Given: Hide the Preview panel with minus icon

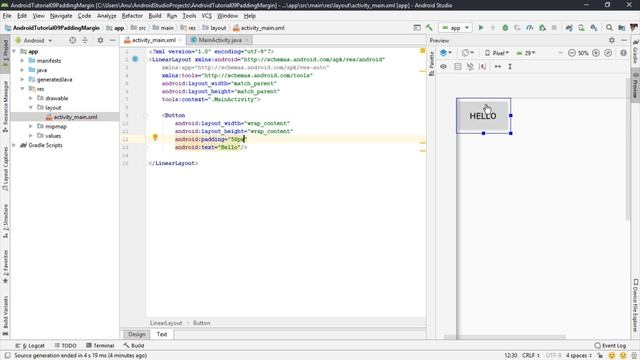Looking at the screenshot, I should coord(624,40).
